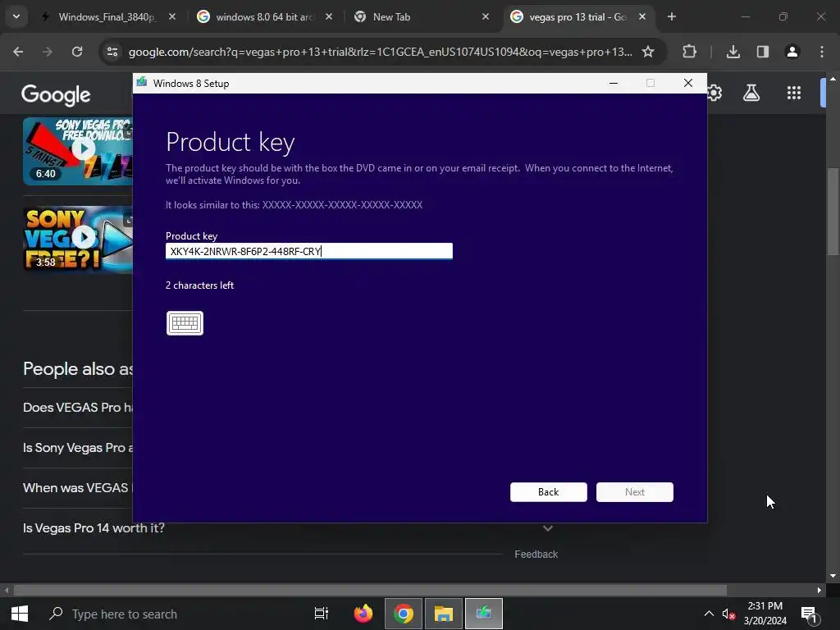
Task: Click the Product key input field
Action: [309, 251]
